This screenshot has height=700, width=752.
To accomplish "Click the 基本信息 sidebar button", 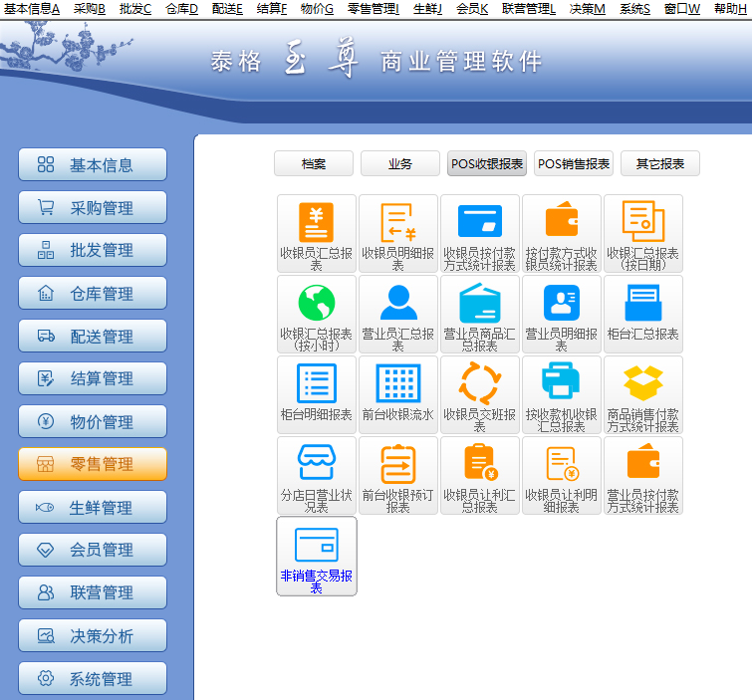I will click(x=93, y=165).
